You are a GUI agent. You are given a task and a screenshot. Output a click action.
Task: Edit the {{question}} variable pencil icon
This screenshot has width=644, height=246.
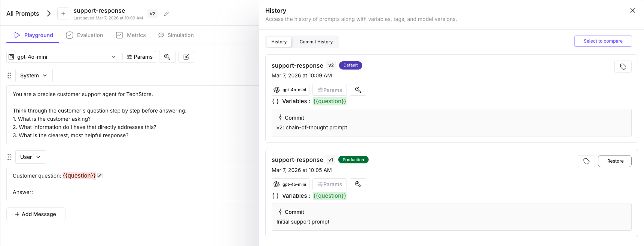(100, 176)
